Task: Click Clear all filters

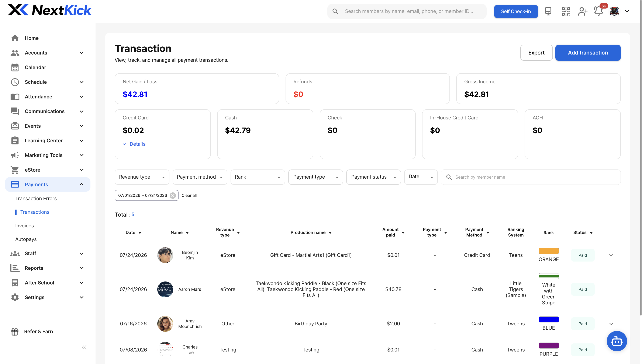Action: pyautogui.click(x=189, y=196)
